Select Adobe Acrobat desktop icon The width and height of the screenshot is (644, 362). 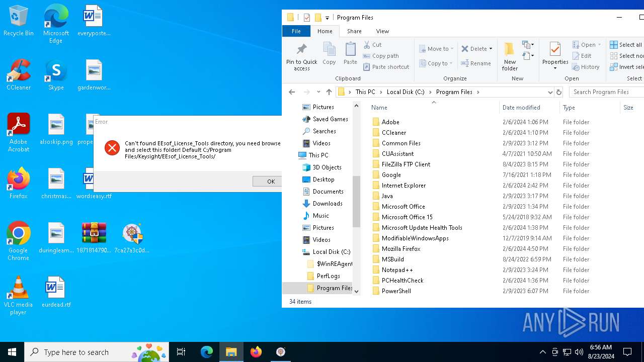19,132
